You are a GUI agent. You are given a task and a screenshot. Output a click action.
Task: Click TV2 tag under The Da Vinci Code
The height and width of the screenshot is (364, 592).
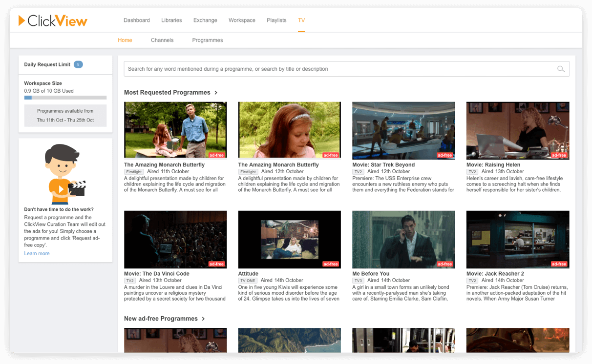coord(130,281)
